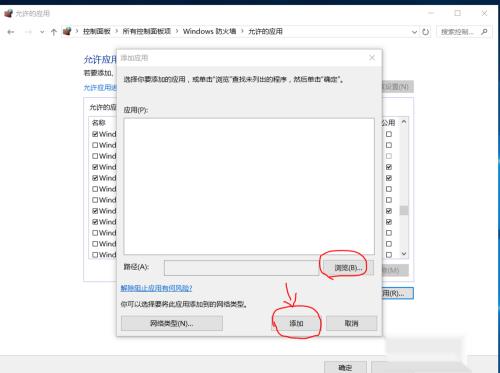The width and height of the screenshot is (500, 373).
Task: Navigate to 控制面板 breadcrumb
Action: (x=97, y=31)
